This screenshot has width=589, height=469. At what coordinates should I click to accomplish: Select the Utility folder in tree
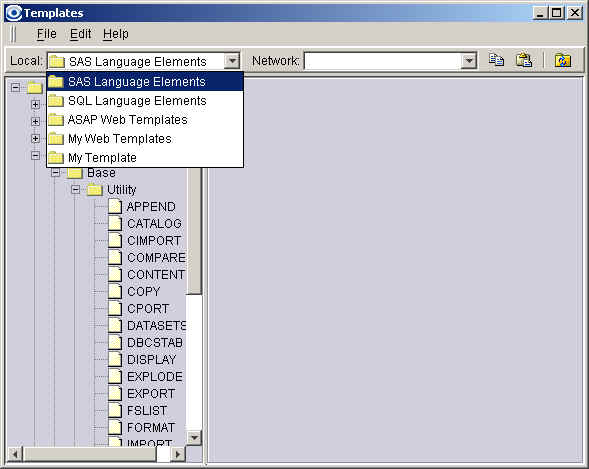click(121, 190)
